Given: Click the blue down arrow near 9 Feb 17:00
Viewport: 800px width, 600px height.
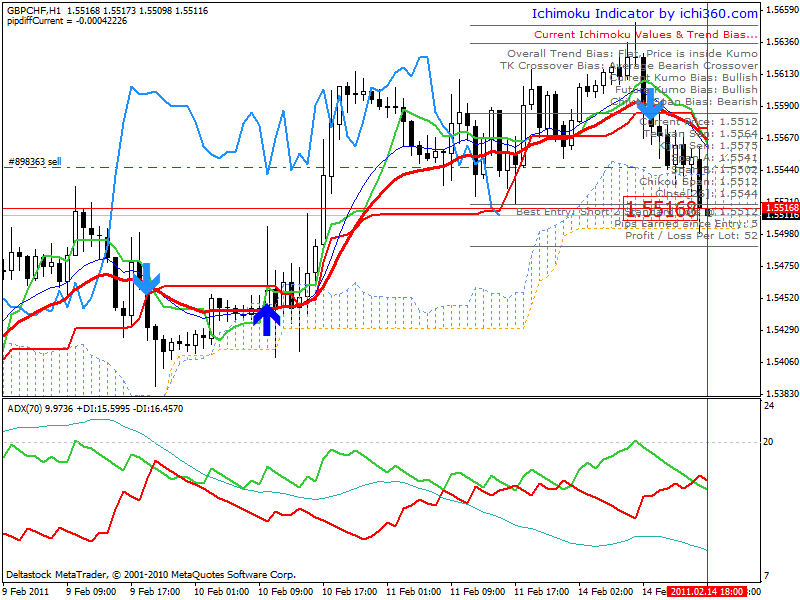Looking at the screenshot, I should click(147, 278).
